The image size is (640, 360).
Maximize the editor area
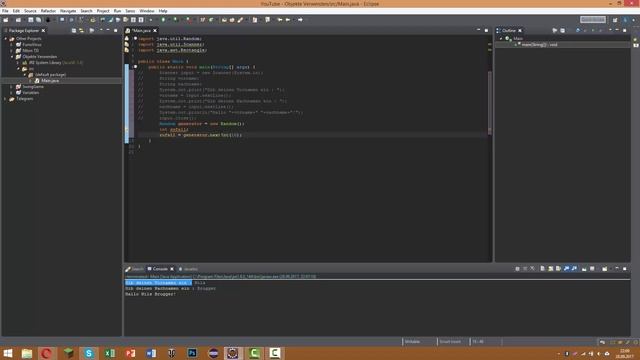point(486,31)
